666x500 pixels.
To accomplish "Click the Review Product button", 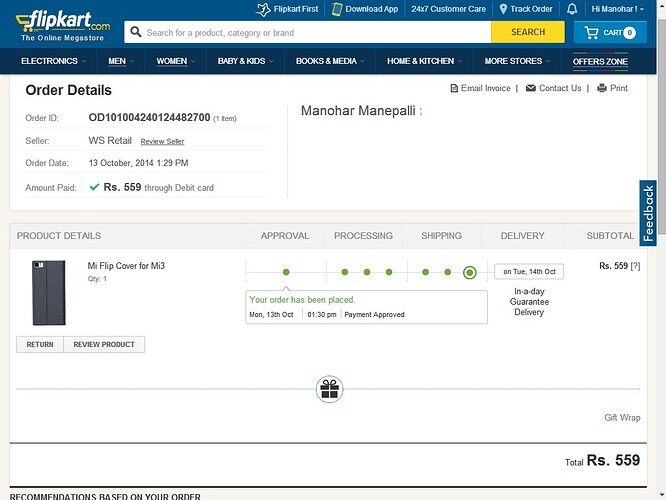I will pyautogui.click(x=104, y=345).
